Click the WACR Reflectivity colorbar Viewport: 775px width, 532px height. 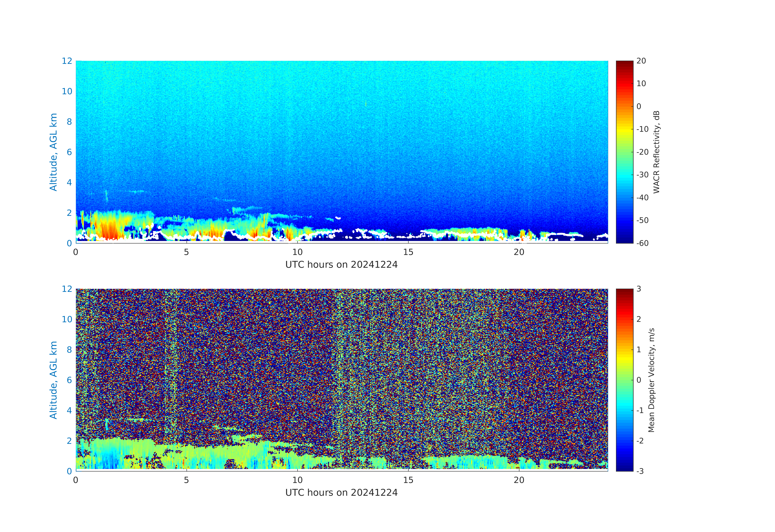pos(624,152)
